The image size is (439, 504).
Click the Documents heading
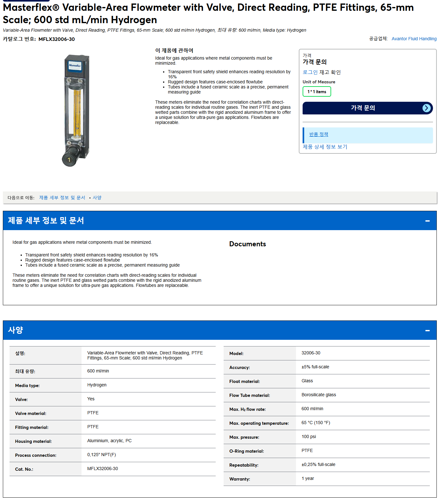click(x=247, y=244)
